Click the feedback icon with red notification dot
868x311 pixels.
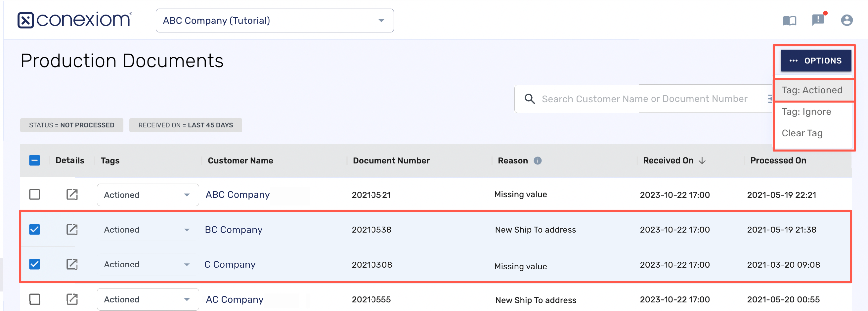[818, 20]
